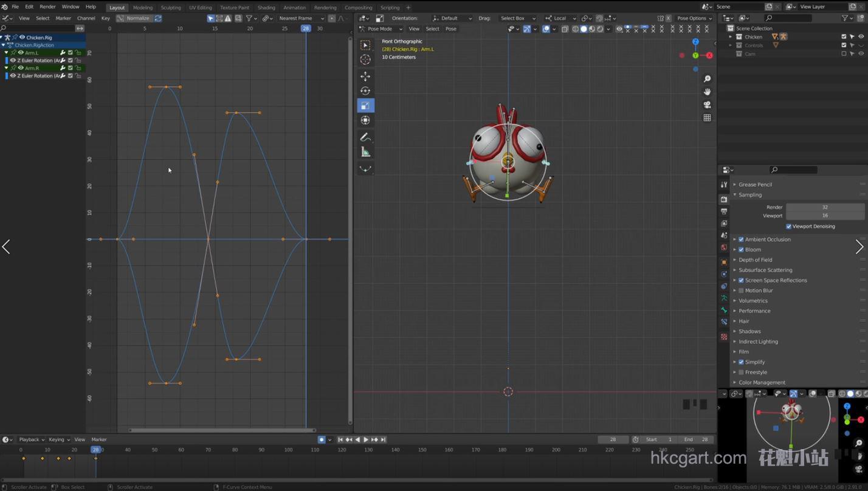Image resolution: width=868 pixels, height=491 pixels.
Task: Click the Viewport samples field
Action: [825, 216]
